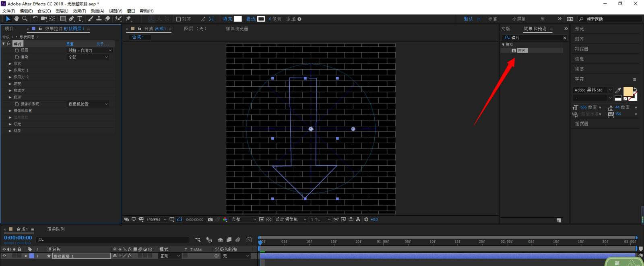
Task: Expand the 作用力 1 property group
Action: (x=10, y=70)
